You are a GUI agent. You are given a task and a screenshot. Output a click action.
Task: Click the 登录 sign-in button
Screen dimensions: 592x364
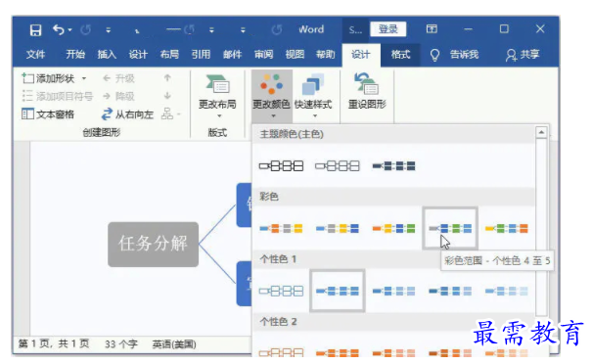(388, 29)
